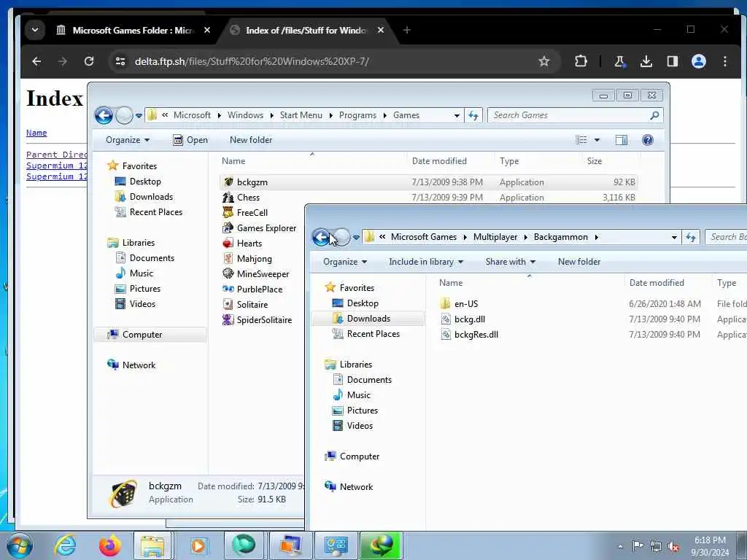
Task: Click Open in Games window toolbar
Action: tap(190, 140)
